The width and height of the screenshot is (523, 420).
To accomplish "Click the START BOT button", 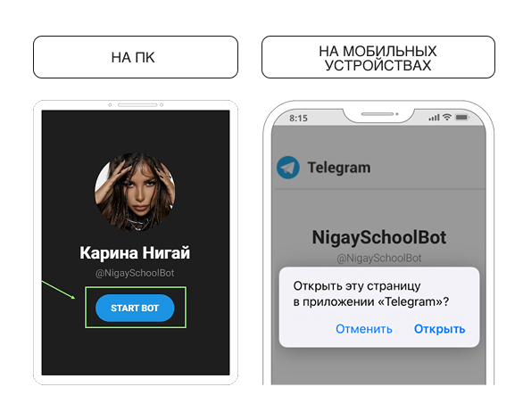I will (x=135, y=308).
